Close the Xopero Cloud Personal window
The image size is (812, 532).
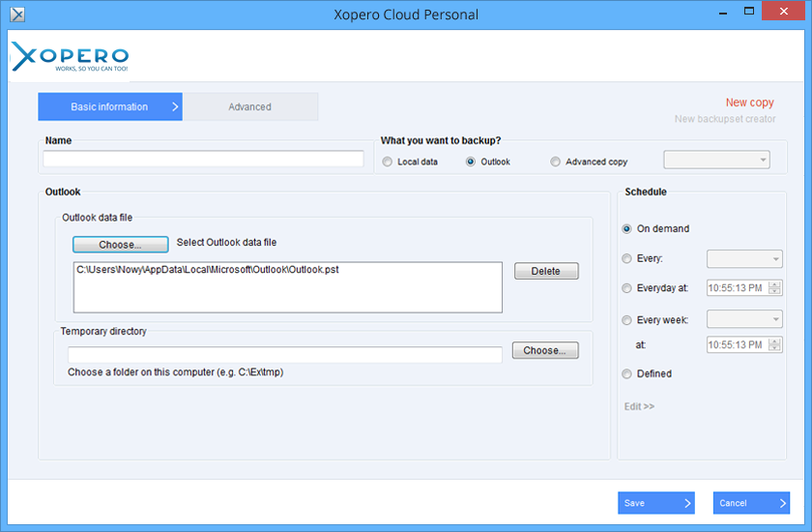point(784,11)
